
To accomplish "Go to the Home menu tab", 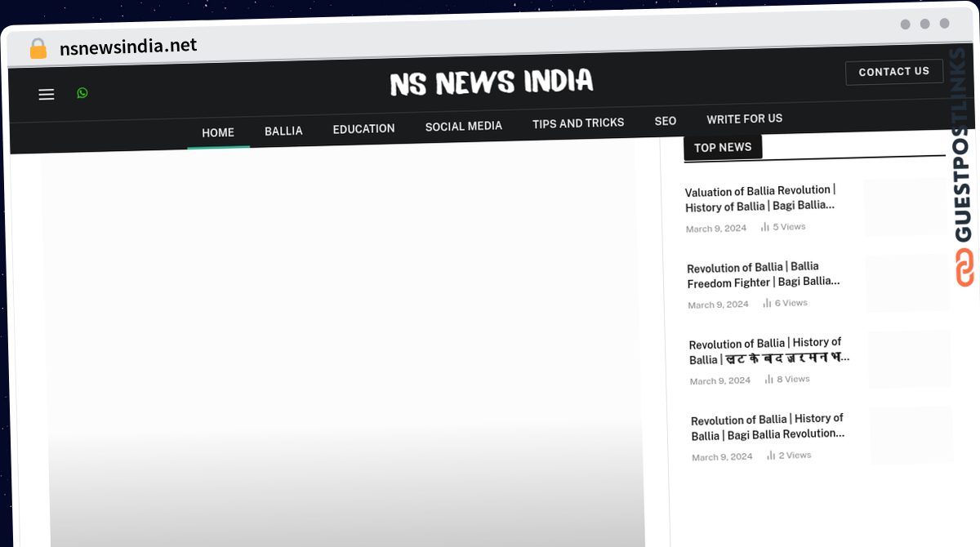I will coord(218,132).
